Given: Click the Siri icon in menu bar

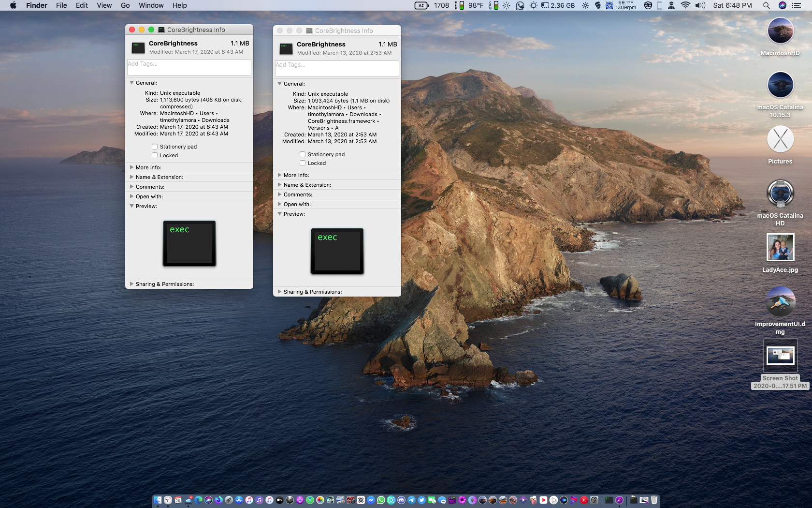Looking at the screenshot, I should (x=782, y=5).
